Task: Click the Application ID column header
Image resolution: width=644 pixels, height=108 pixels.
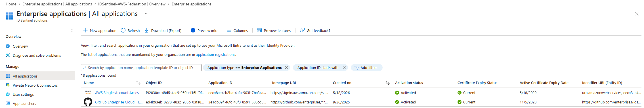Action: (x=220, y=83)
